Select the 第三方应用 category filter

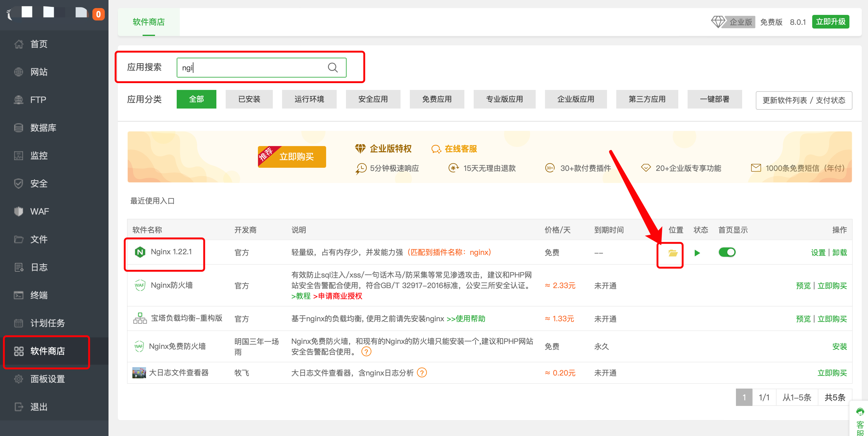coord(647,99)
